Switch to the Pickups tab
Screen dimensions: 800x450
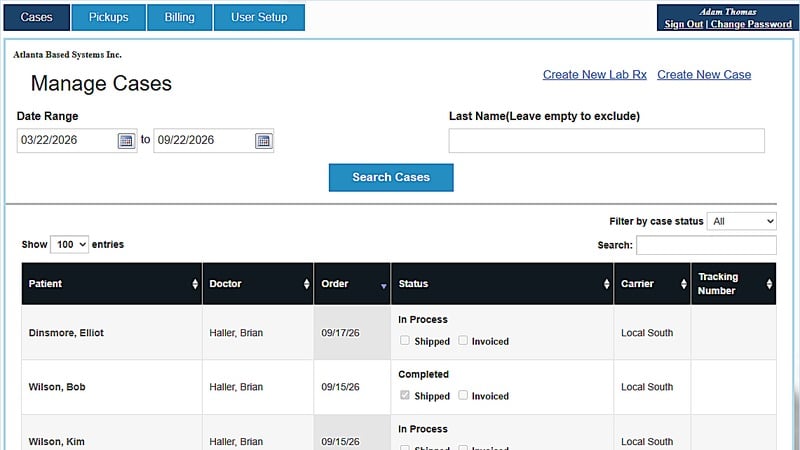pos(109,17)
